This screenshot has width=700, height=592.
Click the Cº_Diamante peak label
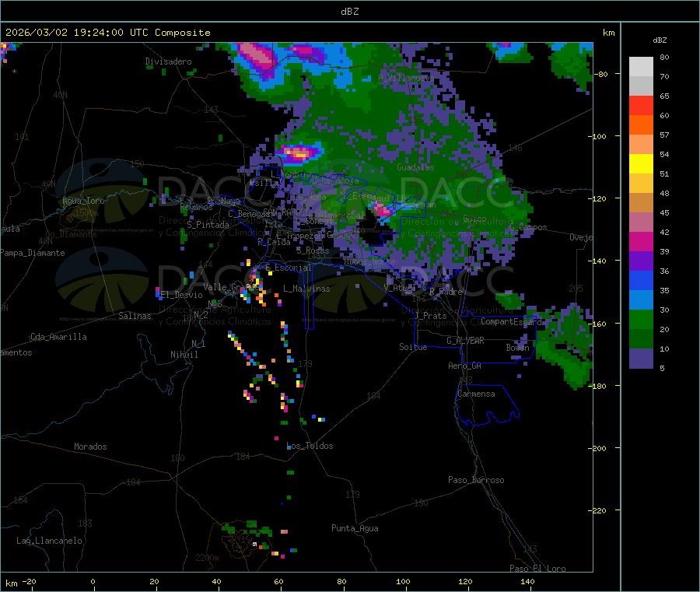coord(71,234)
